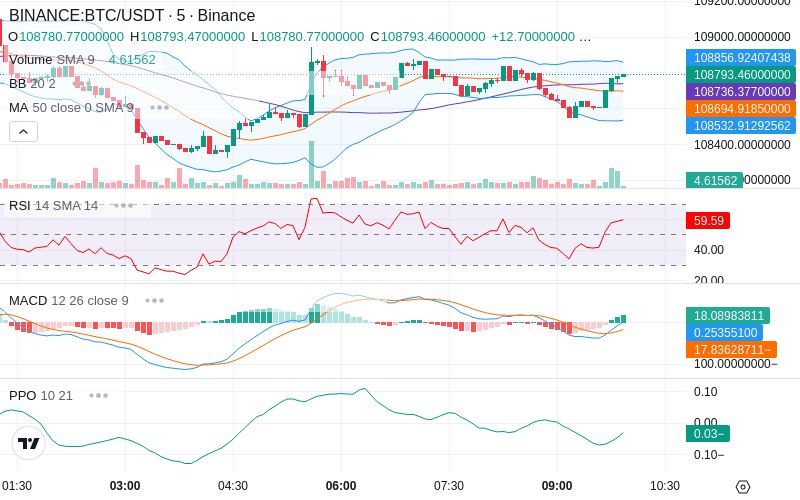Select the MA 50 close indicator legend
This screenshot has width=800, height=500.
(x=71, y=108)
